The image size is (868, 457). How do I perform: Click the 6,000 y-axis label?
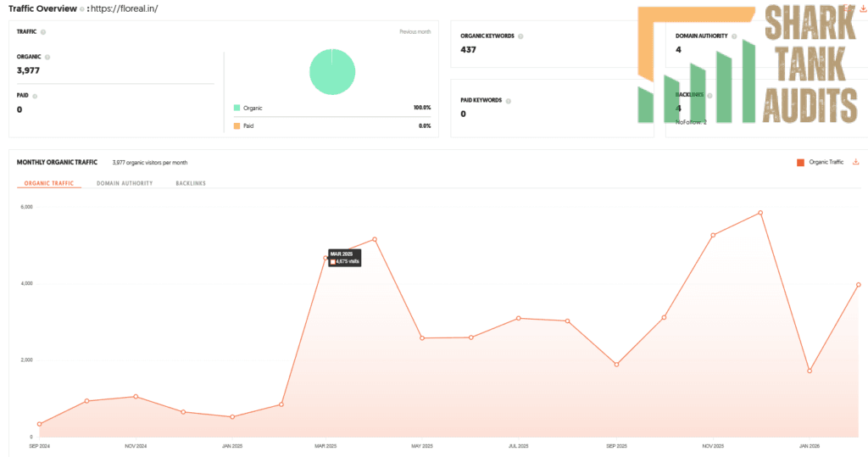(26, 207)
